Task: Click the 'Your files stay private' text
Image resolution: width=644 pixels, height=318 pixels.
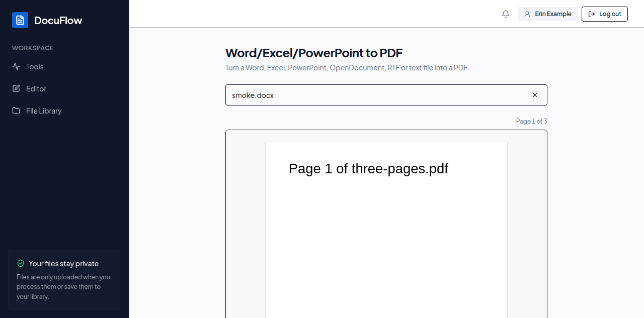Action: click(x=63, y=263)
